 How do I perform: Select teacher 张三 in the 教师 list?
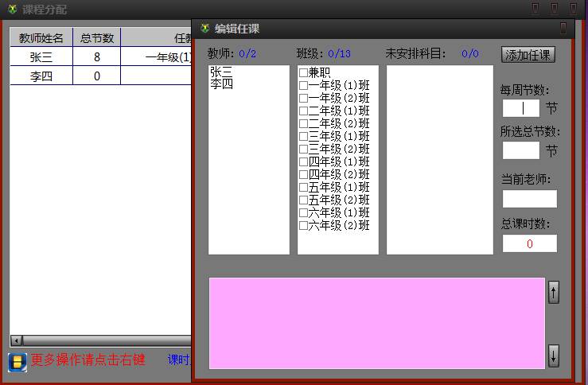point(221,72)
